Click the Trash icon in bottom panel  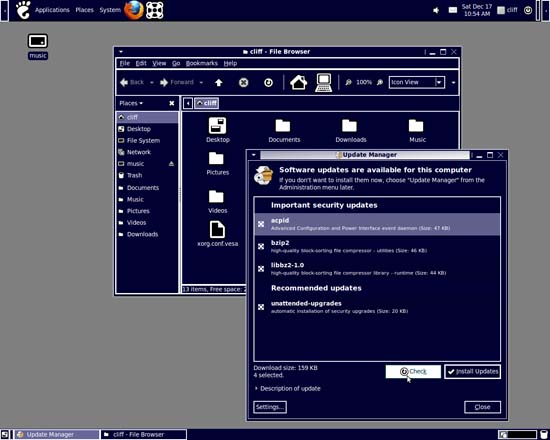coord(544,435)
